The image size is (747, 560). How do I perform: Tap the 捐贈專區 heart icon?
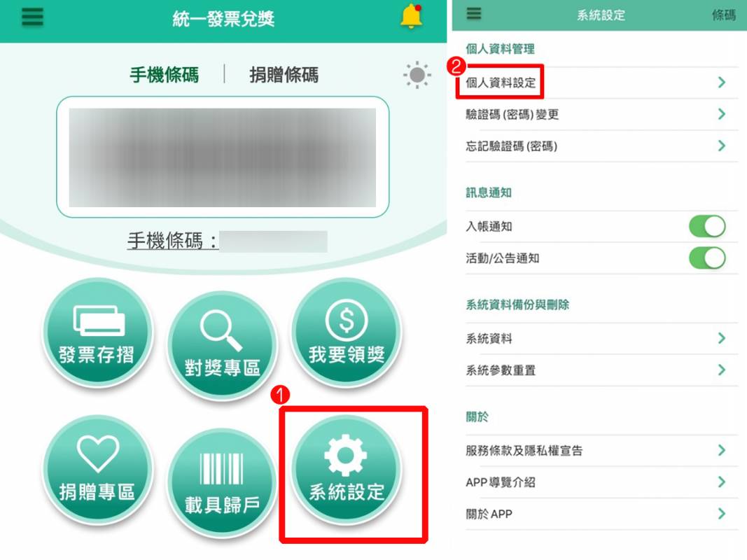[x=97, y=470]
